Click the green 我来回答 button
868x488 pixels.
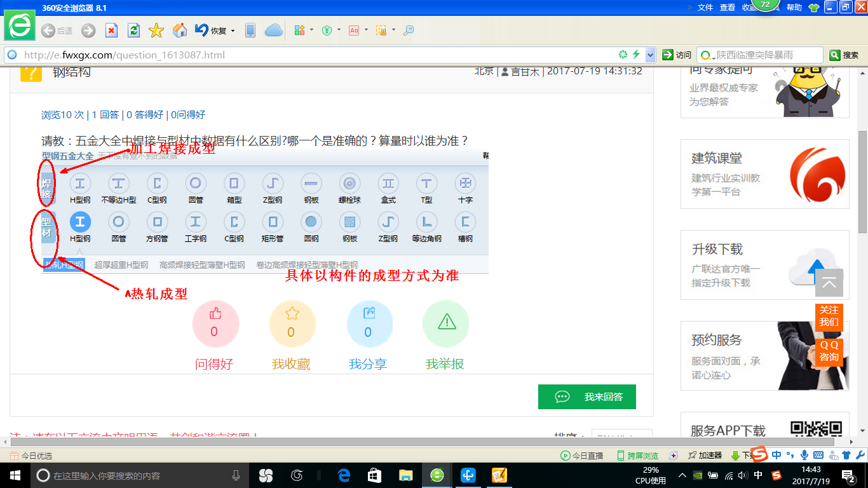pos(587,396)
